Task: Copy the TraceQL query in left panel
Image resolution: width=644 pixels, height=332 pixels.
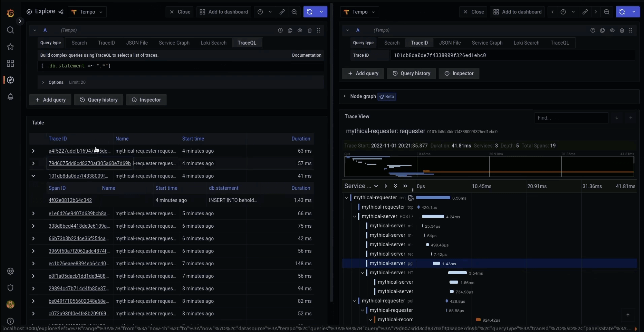Action: pos(290,30)
